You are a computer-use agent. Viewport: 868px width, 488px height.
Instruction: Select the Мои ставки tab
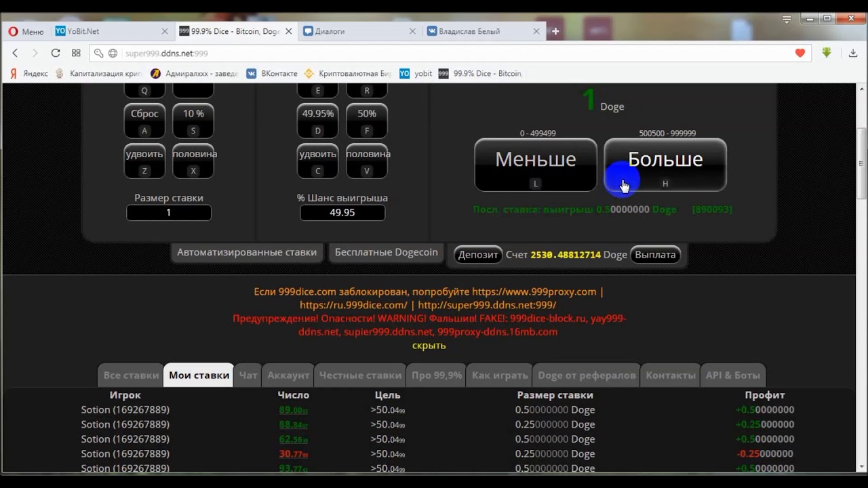(199, 375)
